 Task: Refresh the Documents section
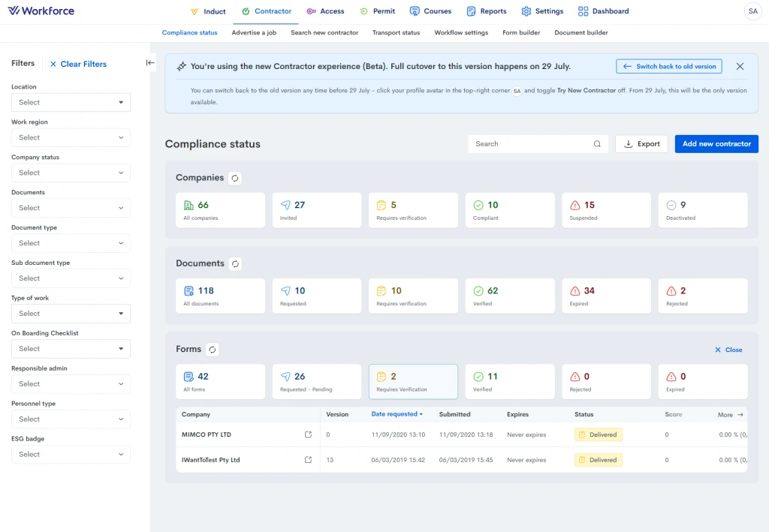[x=235, y=263]
